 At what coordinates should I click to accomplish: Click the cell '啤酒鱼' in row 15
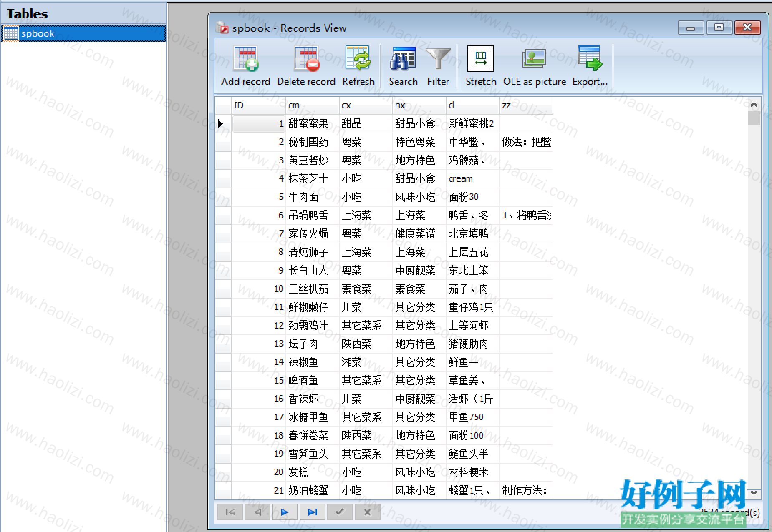click(x=313, y=381)
